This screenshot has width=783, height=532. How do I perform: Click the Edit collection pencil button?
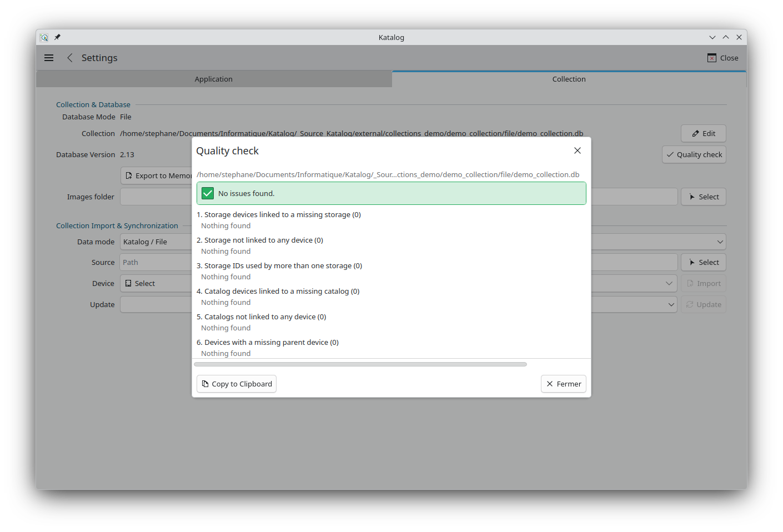coord(704,133)
